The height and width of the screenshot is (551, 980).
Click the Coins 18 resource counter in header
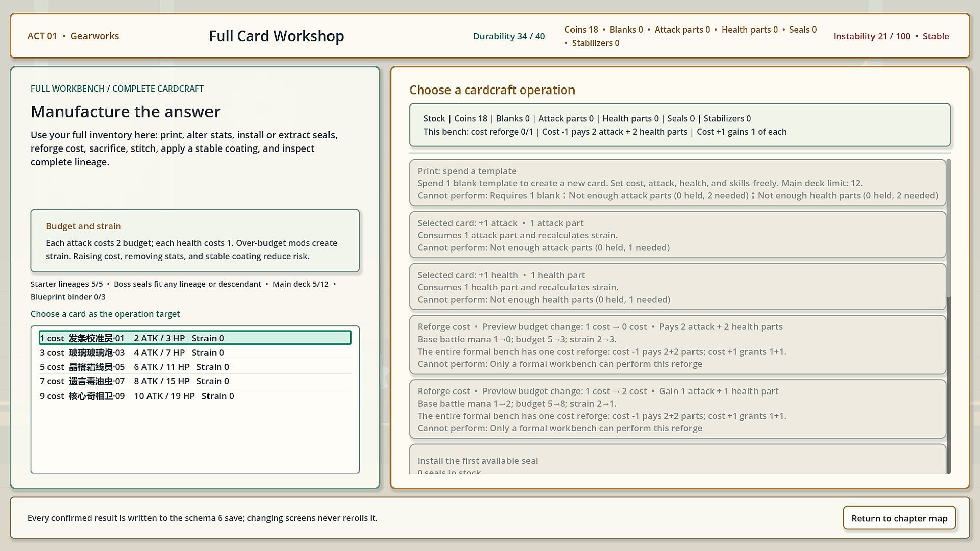pos(581,30)
